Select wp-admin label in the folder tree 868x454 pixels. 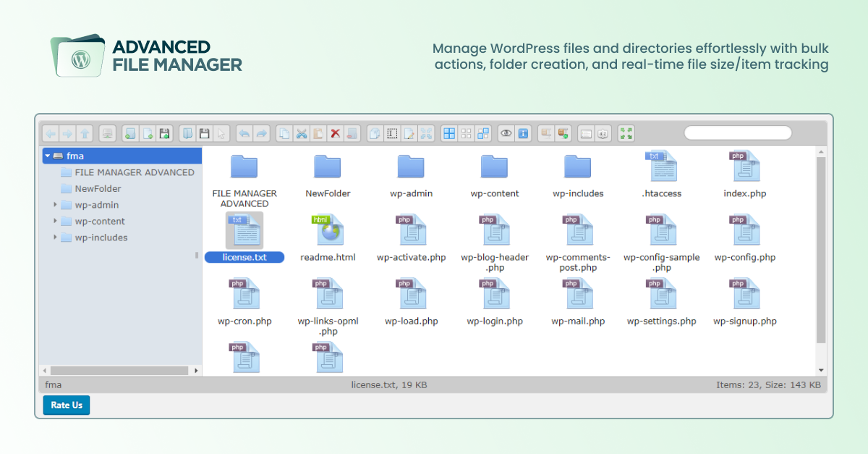tap(97, 205)
